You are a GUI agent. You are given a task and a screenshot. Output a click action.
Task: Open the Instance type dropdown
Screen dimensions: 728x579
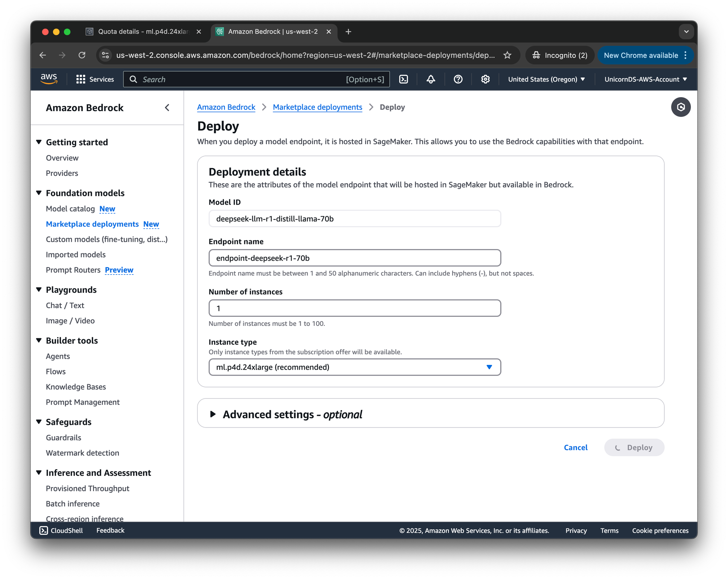click(x=355, y=367)
